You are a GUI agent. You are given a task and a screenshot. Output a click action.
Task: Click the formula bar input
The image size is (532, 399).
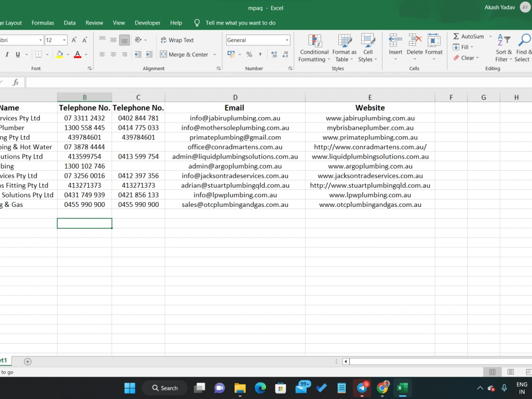(x=279, y=82)
